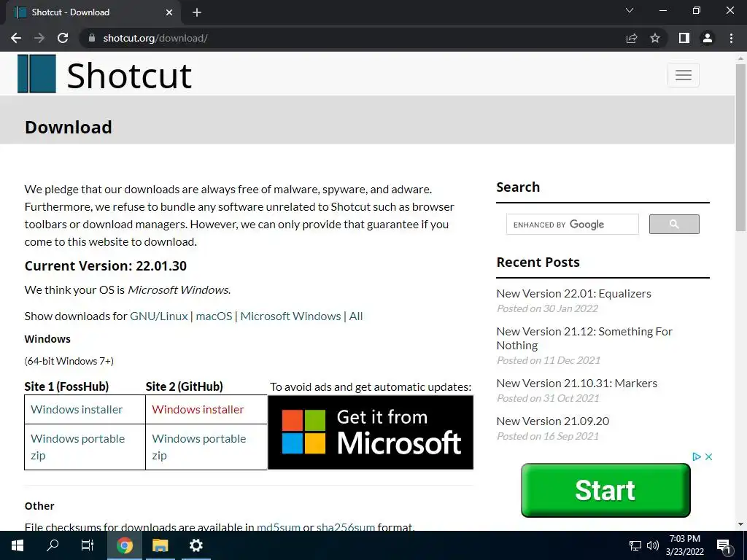Open the sha256sum checksum link
747x560 pixels.
pyautogui.click(x=345, y=527)
